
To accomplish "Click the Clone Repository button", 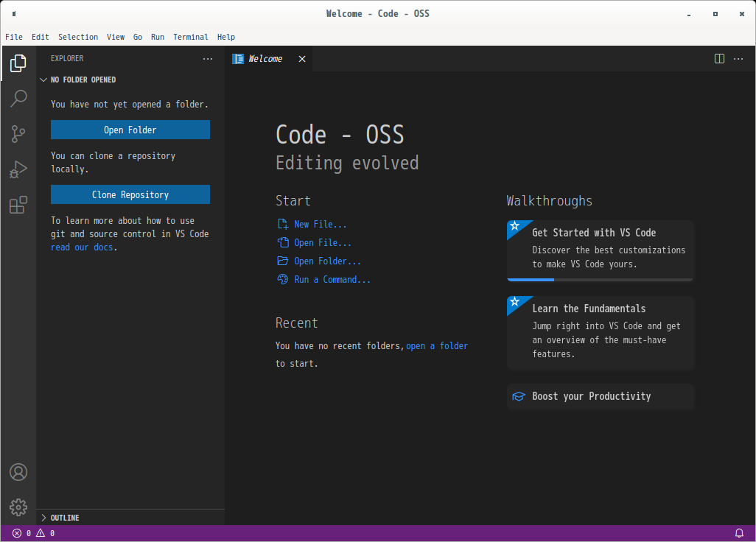I will pos(130,194).
